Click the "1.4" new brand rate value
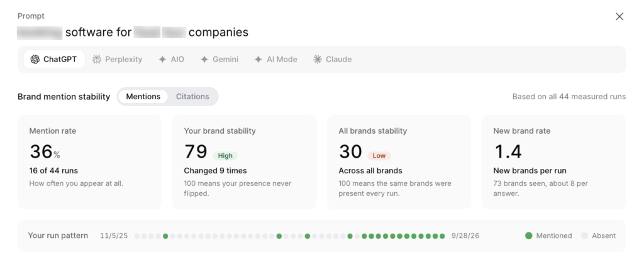This screenshot has height=260, width=644. pyautogui.click(x=508, y=151)
